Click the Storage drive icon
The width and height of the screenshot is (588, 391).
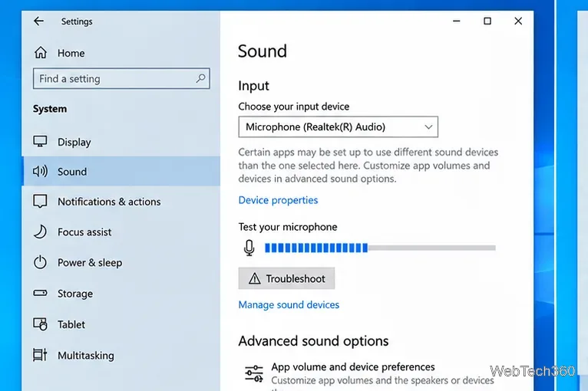pyautogui.click(x=40, y=293)
